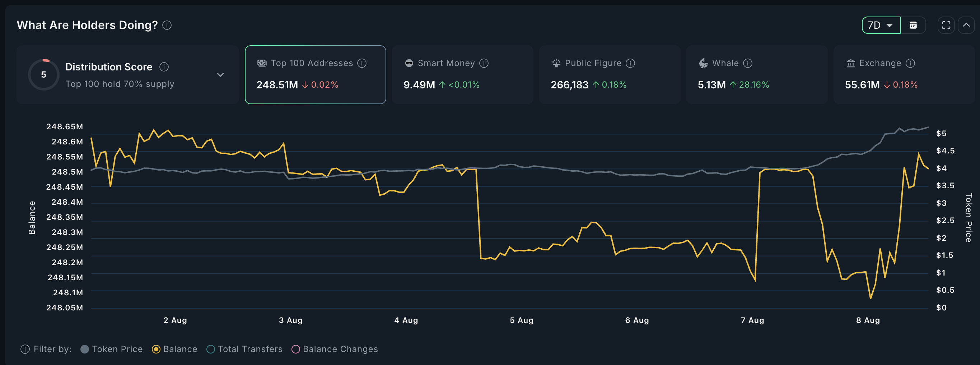The width and height of the screenshot is (980, 365).
Task: Enable the Balance Changes filter
Action: (295, 349)
